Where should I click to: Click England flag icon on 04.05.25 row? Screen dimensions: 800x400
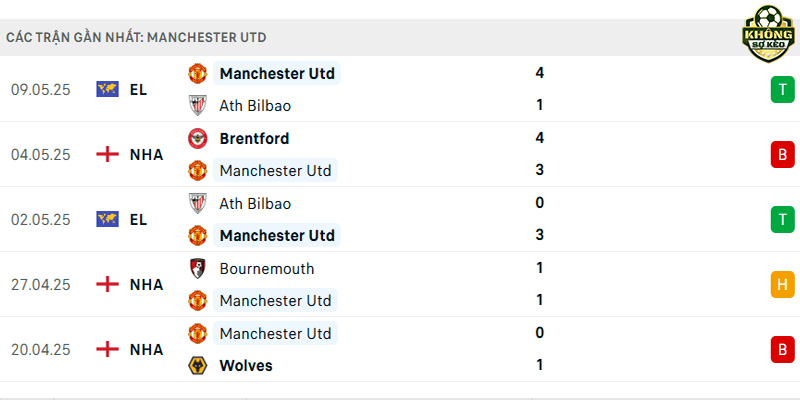(x=107, y=154)
